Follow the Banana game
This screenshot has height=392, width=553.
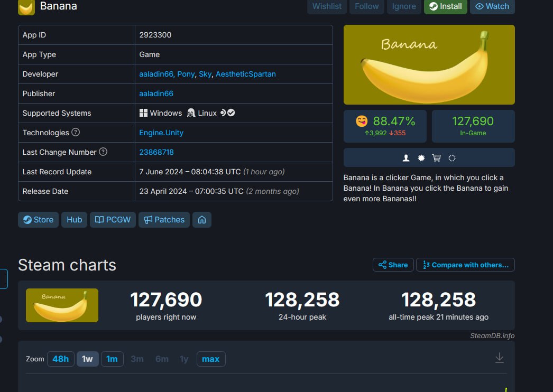point(366,7)
